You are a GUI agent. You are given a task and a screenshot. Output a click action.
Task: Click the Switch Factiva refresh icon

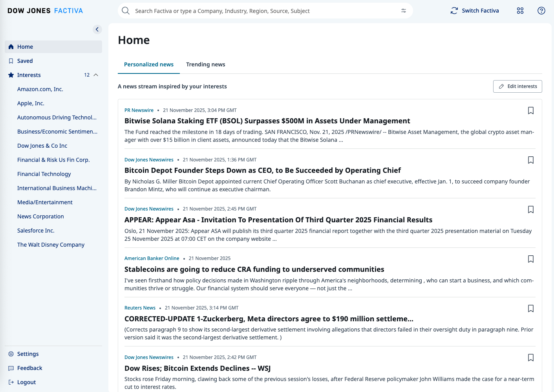(x=454, y=11)
